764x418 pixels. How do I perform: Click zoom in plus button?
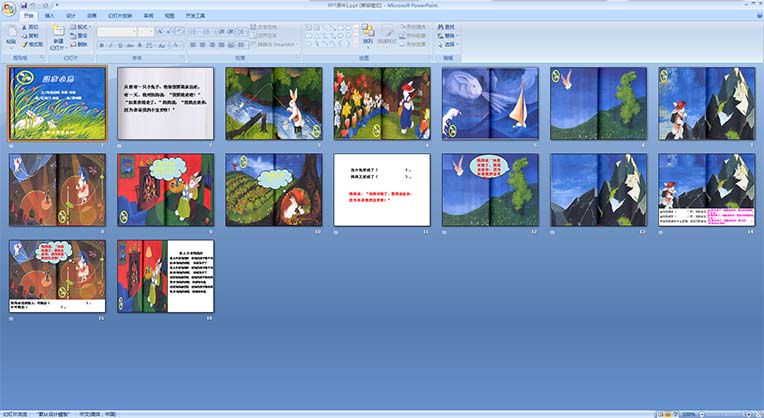click(749, 414)
